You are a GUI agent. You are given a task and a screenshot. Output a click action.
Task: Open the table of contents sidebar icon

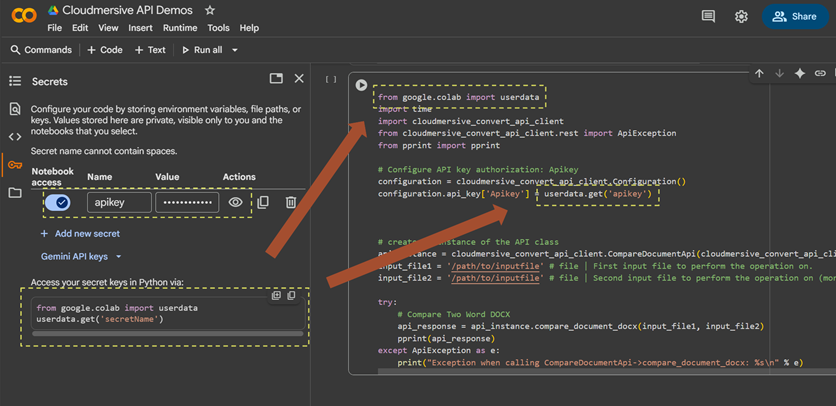pos(15,81)
